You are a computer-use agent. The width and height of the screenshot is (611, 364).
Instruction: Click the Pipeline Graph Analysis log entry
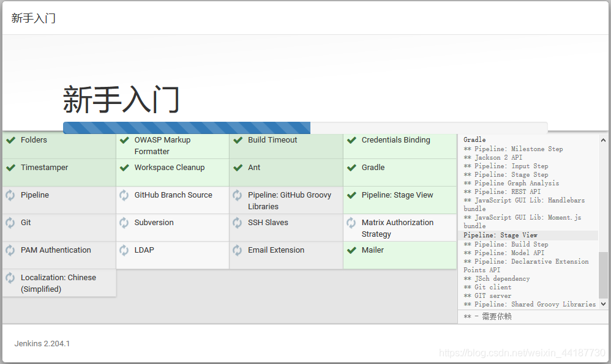511,183
